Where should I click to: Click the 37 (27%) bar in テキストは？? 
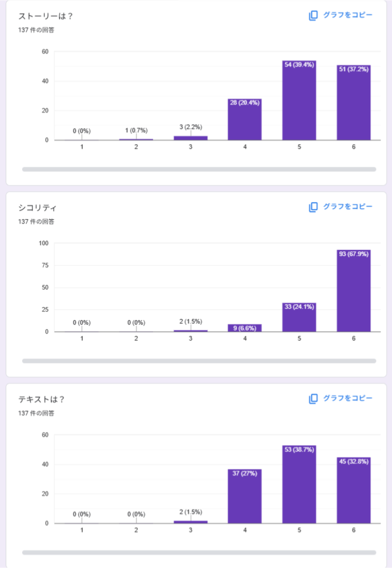(x=245, y=497)
